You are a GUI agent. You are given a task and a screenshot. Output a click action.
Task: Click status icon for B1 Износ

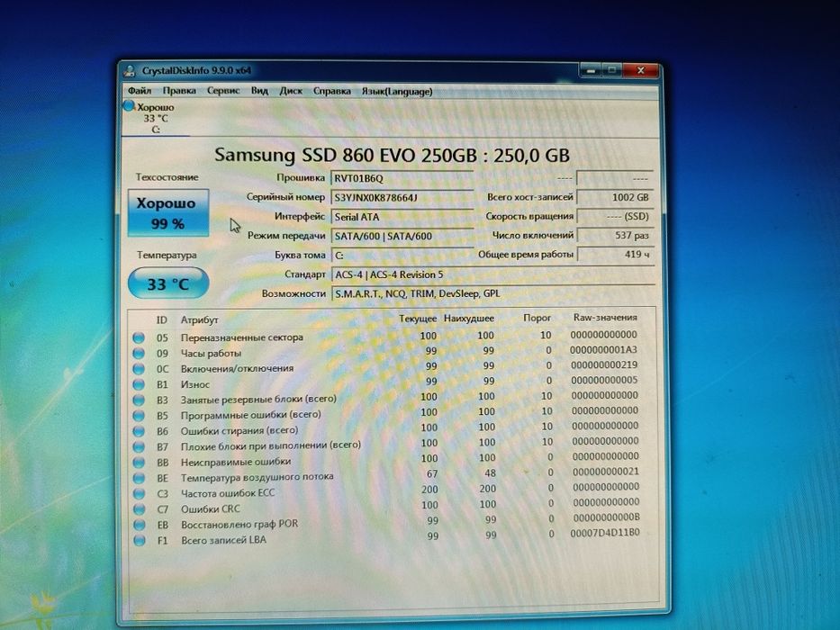click(139, 384)
